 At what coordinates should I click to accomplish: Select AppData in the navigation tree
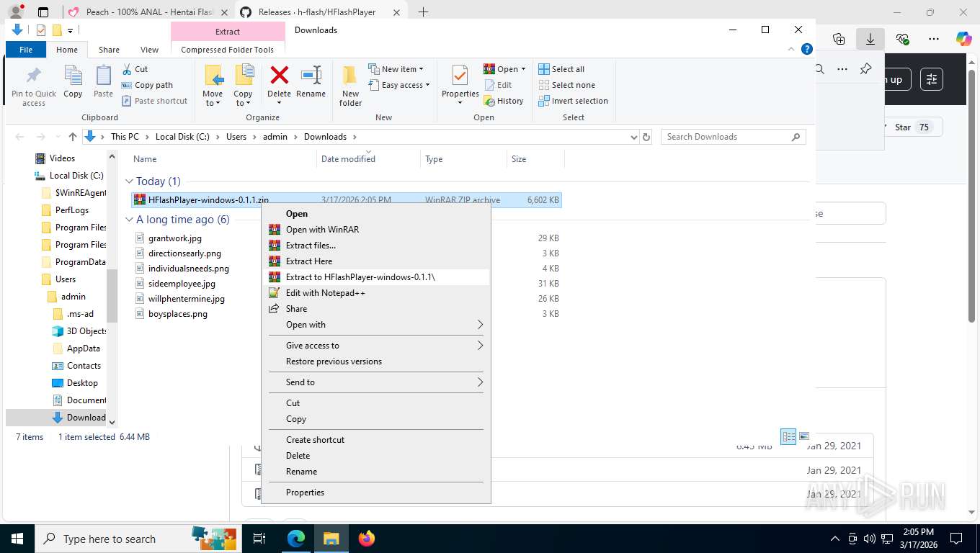[x=83, y=349]
